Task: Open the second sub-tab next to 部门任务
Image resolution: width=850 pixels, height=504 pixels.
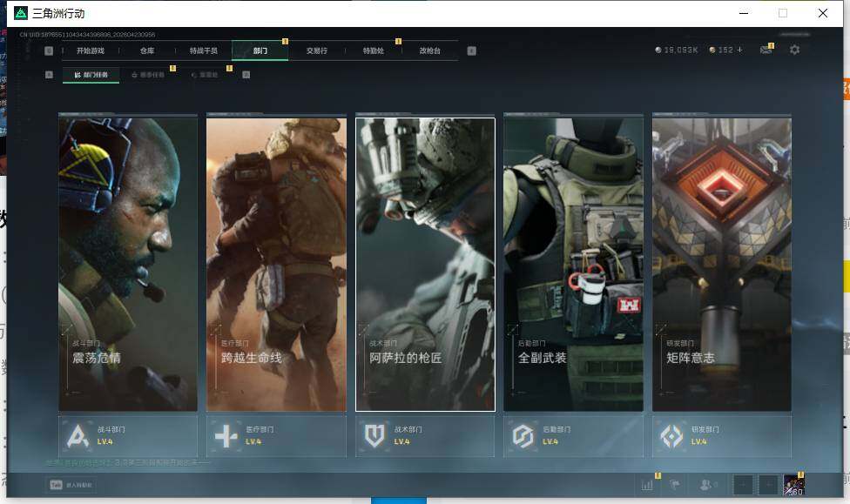Action: (x=148, y=75)
